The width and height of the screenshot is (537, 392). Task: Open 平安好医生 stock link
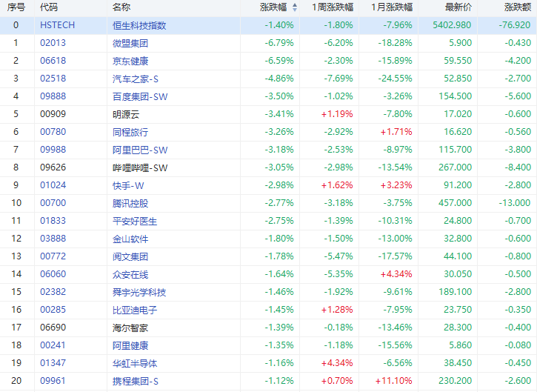pyautogui.click(x=135, y=222)
